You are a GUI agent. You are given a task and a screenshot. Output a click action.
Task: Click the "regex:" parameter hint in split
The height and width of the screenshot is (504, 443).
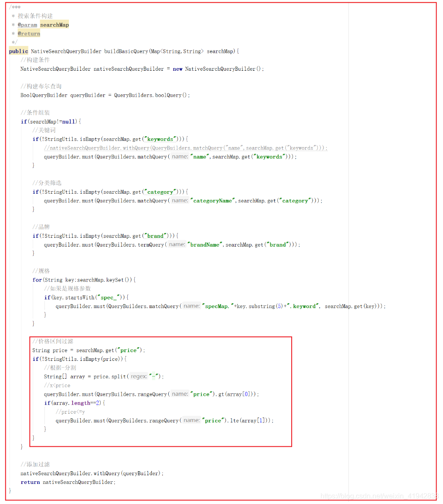tap(139, 377)
